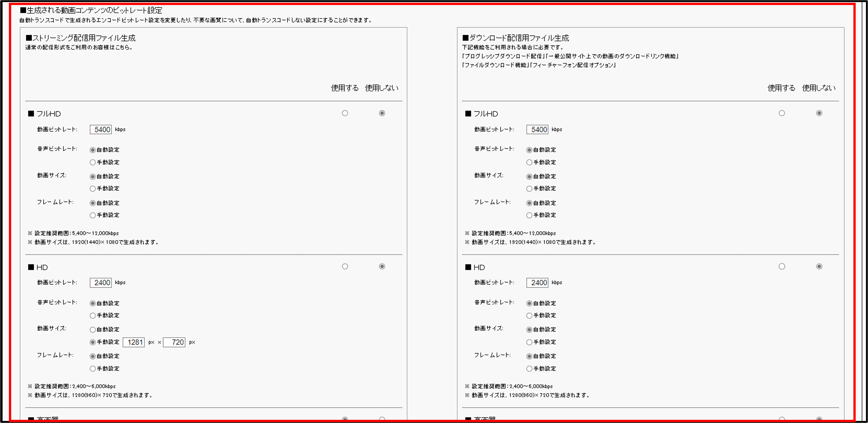Select 使用する for streaming HD
Image resolution: width=868 pixels, height=423 pixels.
(345, 266)
